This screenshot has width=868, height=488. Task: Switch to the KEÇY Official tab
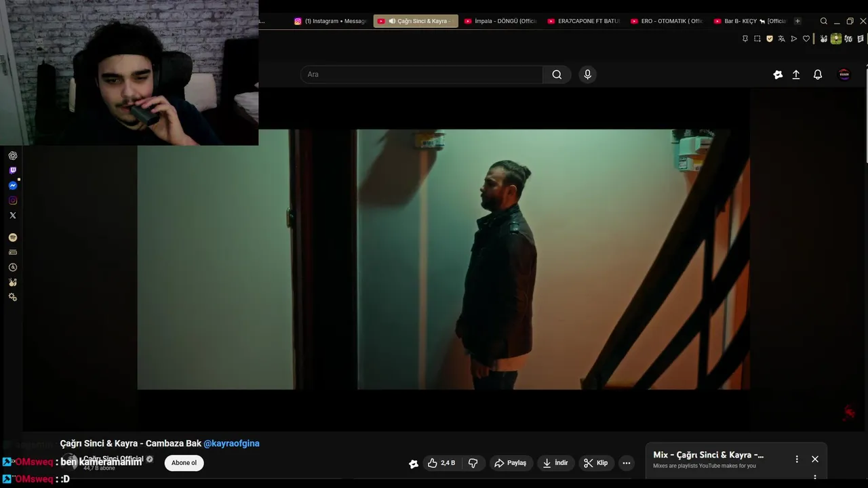click(750, 21)
